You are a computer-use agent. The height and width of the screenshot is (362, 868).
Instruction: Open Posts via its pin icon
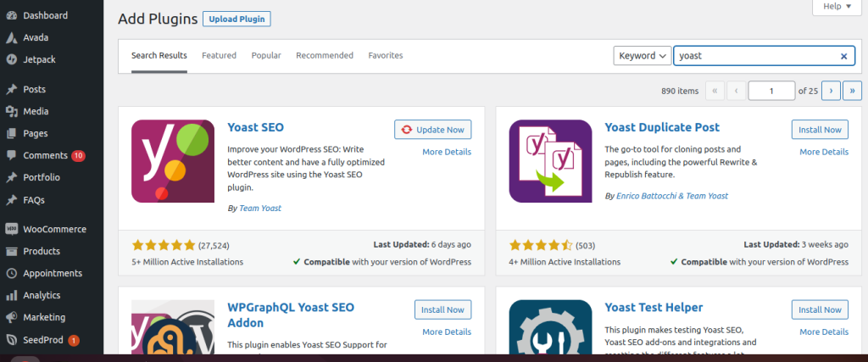(11, 89)
